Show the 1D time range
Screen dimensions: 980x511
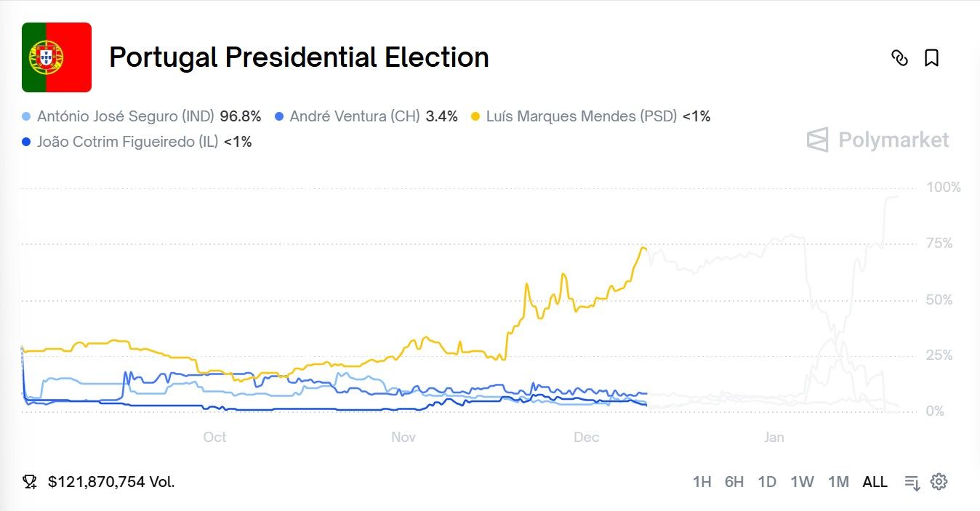(767, 482)
